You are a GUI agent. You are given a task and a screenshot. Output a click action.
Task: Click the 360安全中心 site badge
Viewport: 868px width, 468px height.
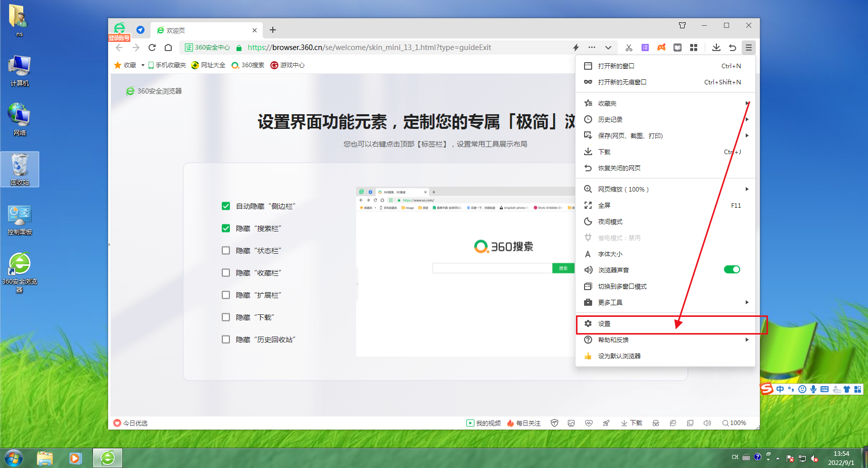click(207, 48)
